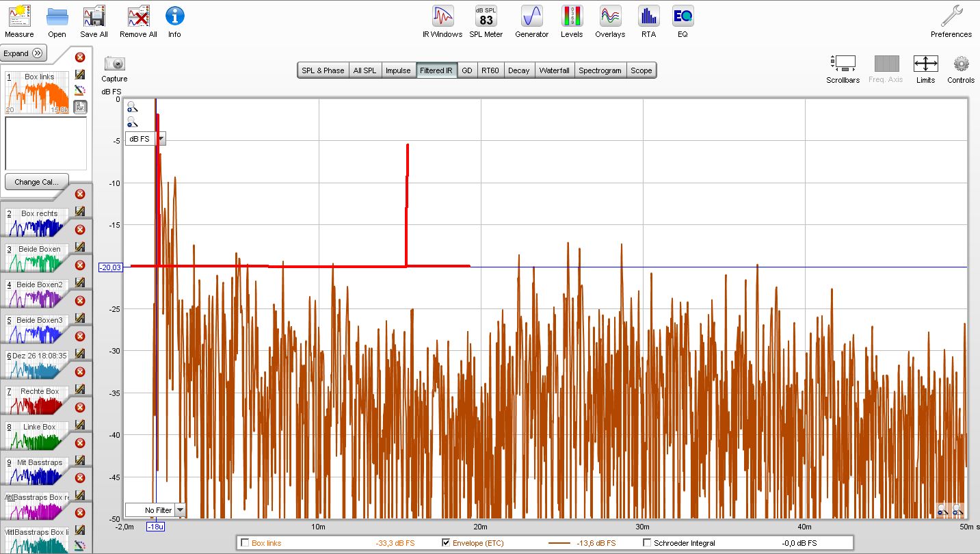Open the SPL Meter
This screenshot has height=554, width=980.
486,21
